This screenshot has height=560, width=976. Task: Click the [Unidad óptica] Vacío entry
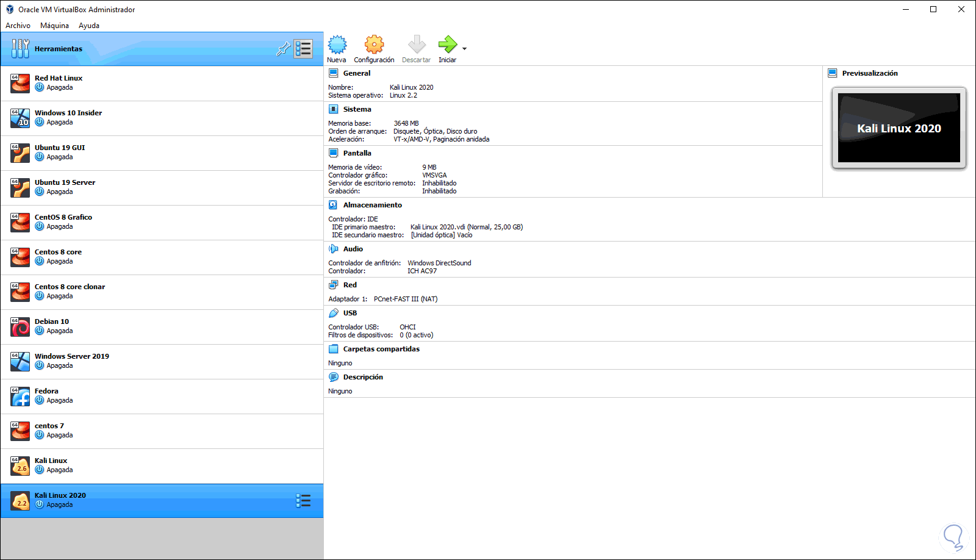[442, 235]
